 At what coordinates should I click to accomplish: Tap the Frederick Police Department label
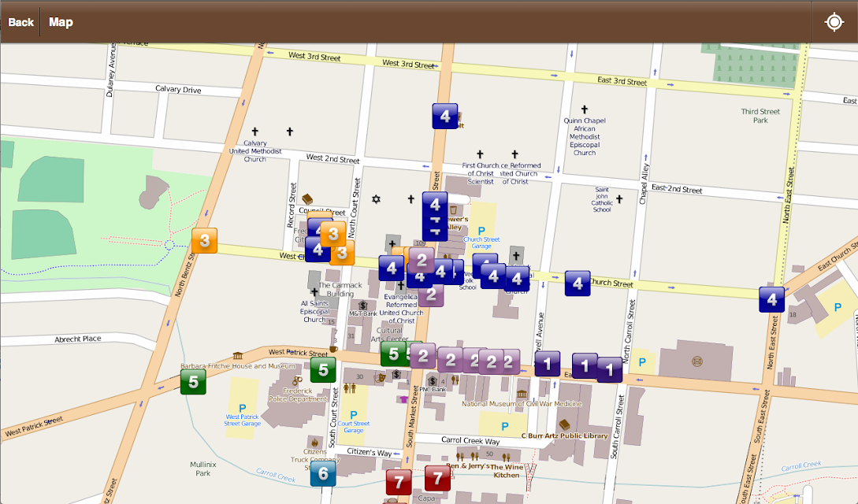[x=298, y=395]
